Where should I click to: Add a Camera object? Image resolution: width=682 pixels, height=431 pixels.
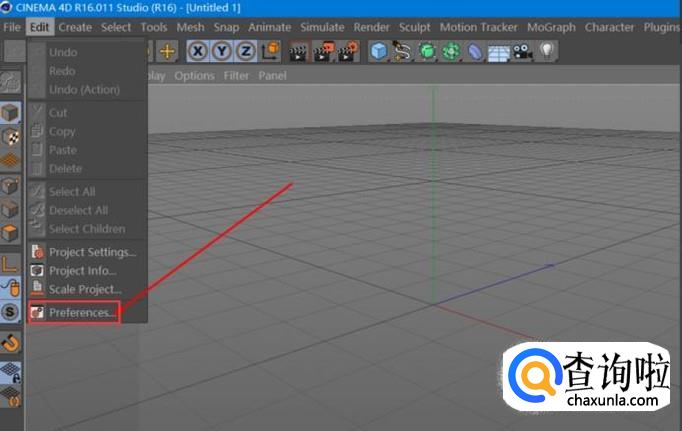click(x=523, y=51)
